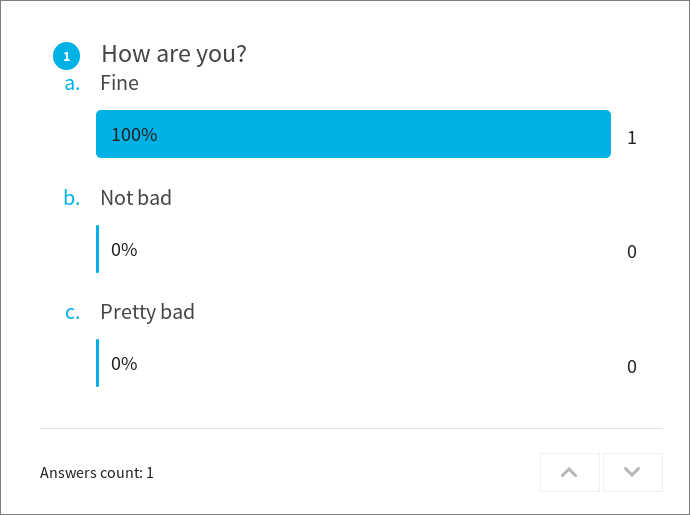This screenshot has height=515, width=690.
Task: Click the 'How are you?' question title
Action: (x=174, y=54)
